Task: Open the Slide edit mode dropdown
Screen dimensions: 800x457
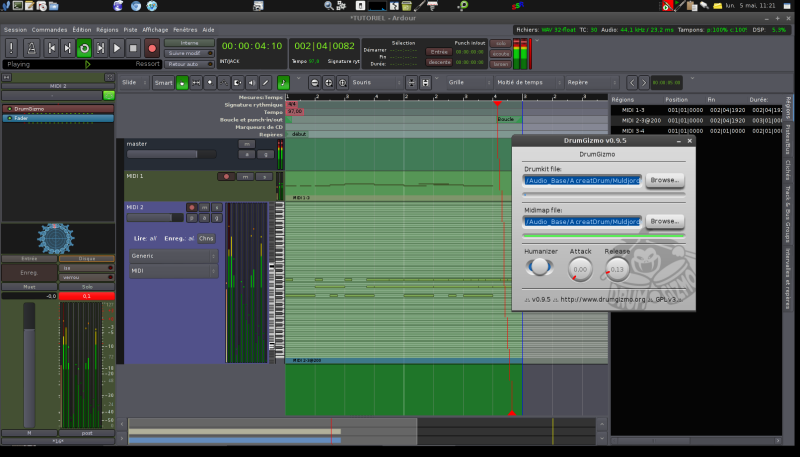Action: coord(133,82)
